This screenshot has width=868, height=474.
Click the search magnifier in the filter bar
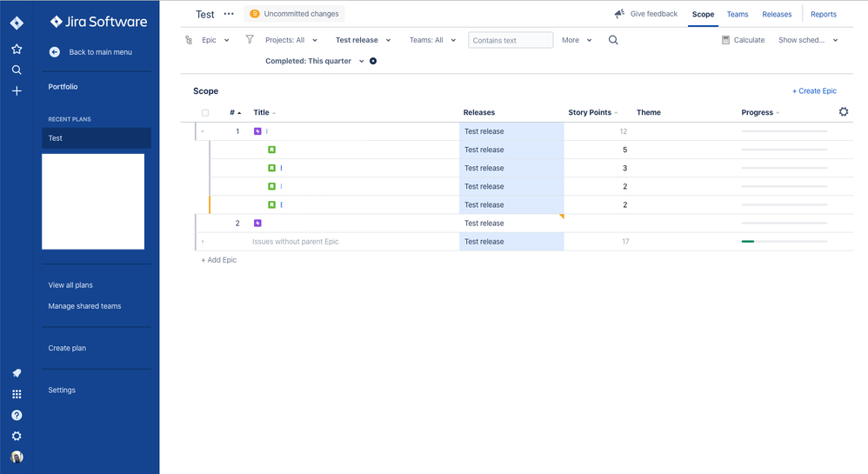(x=613, y=40)
